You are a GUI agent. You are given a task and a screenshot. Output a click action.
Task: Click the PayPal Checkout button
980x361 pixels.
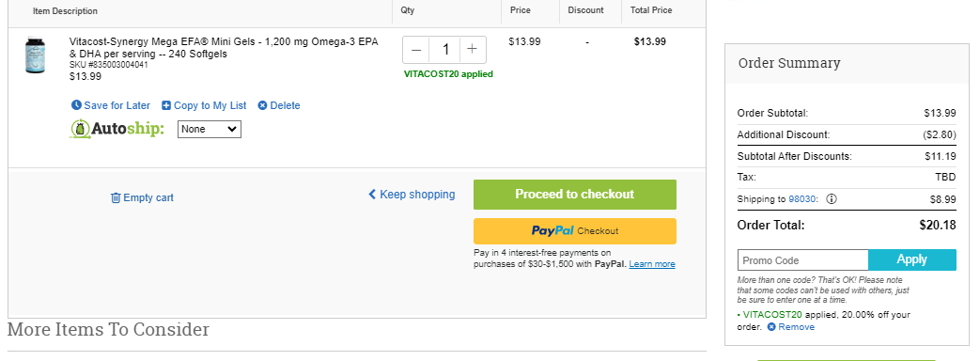(x=574, y=231)
